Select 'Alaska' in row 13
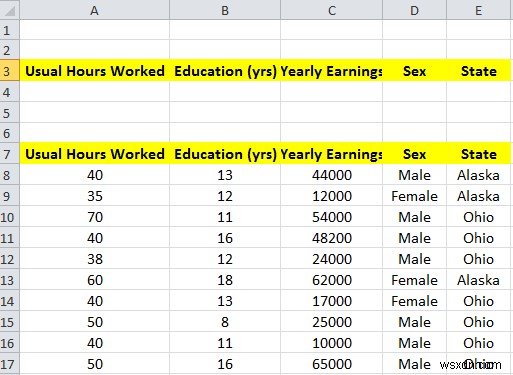The width and height of the screenshot is (513, 375). point(479,280)
